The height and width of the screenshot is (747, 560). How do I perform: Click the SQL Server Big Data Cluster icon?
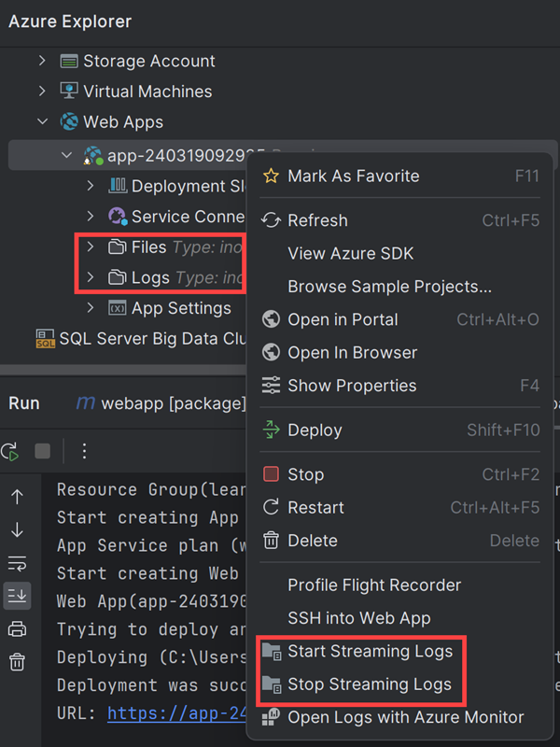(46, 338)
